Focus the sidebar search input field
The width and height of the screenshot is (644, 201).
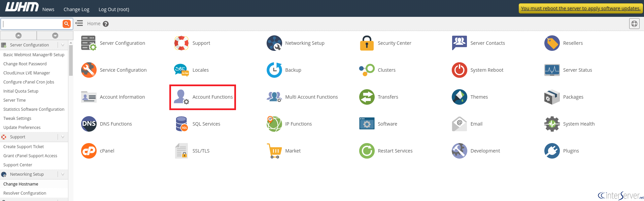[x=32, y=24]
